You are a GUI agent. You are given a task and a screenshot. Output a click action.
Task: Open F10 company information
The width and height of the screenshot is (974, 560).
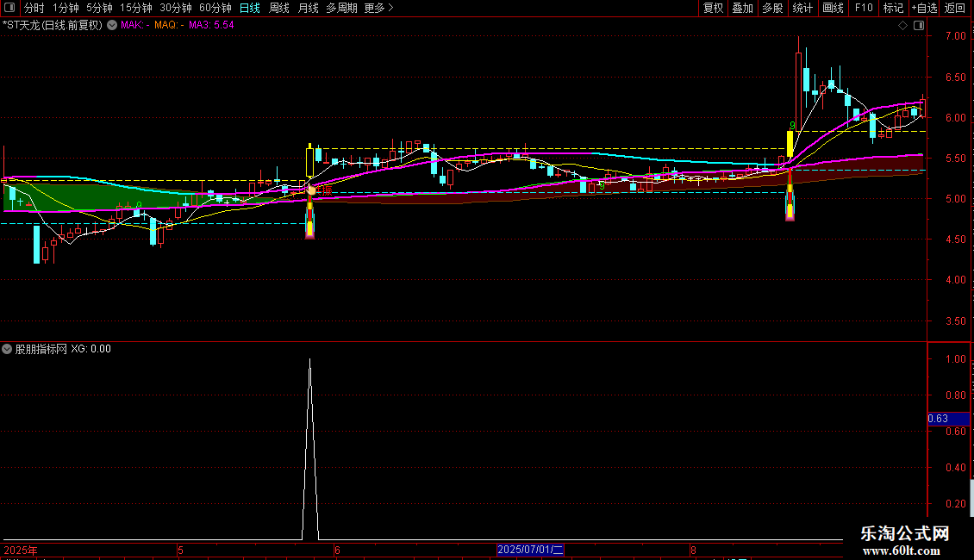pyautogui.click(x=864, y=8)
